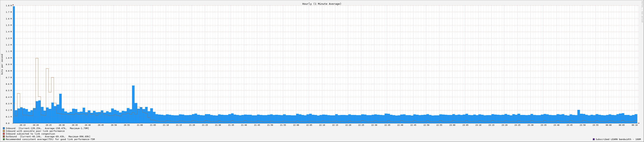Image resolution: width=644 pixels, height=142 pixels.
Task: Click the 00:00 time axis label
Action: (608, 125)
